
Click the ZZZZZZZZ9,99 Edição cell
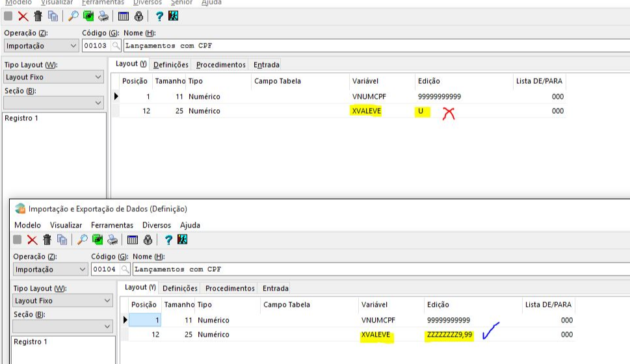[x=450, y=335]
